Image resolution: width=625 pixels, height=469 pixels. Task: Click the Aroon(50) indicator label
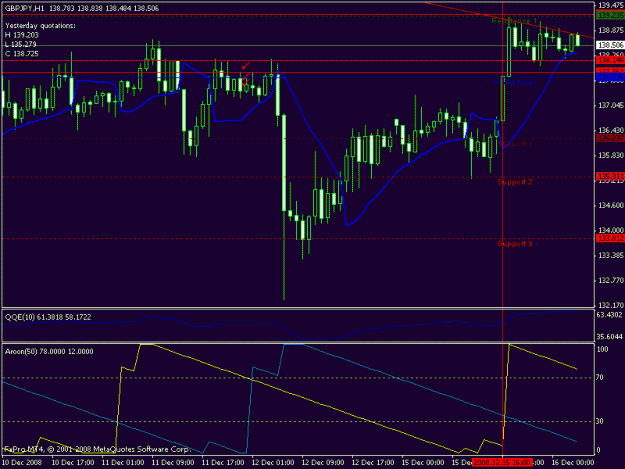coord(49,351)
